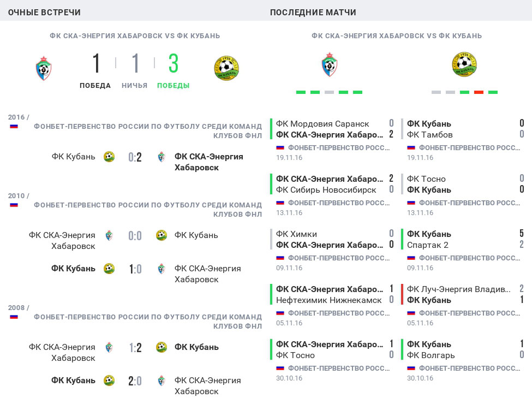Click the large SKA-Energiya crest under Очные встречи
532x416 pixels.
click(x=44, y=68)
